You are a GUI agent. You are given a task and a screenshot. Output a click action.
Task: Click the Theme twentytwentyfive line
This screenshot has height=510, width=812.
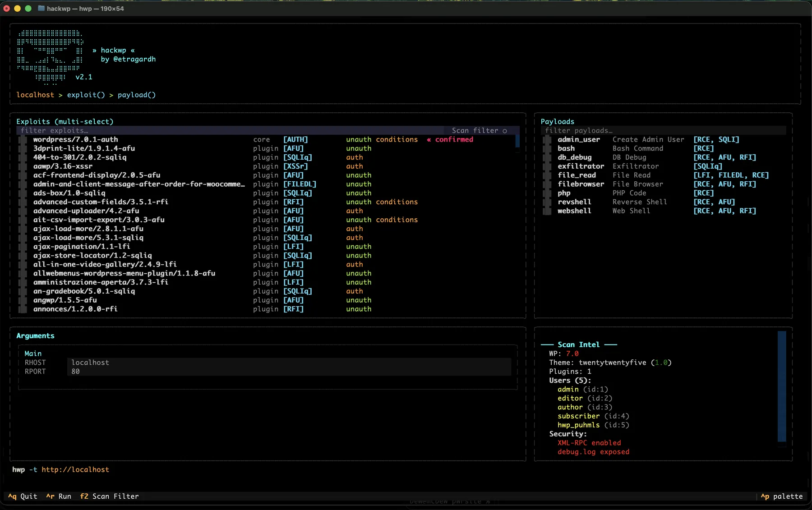coord(610,363)
